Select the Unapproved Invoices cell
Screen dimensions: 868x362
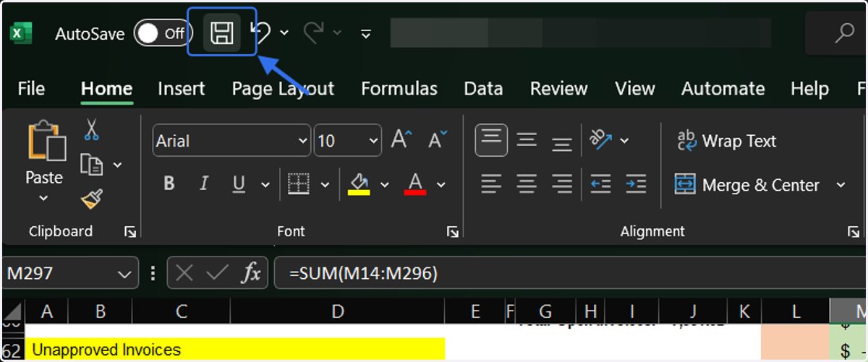(235, 350)
